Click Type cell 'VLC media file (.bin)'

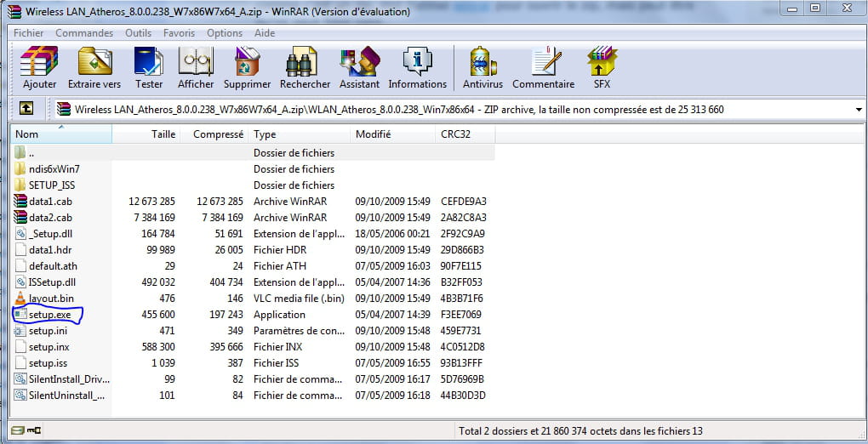pyautogui.click(x=299, y=299)
